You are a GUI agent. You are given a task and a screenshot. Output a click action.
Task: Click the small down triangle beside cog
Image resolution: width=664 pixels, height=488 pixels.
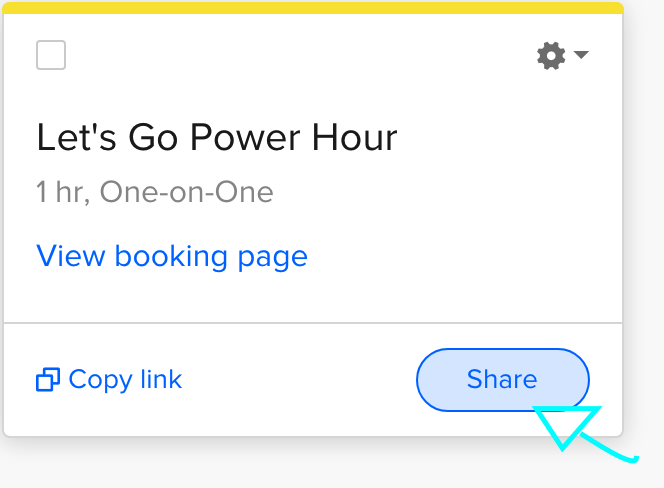(x=580, y=55)
